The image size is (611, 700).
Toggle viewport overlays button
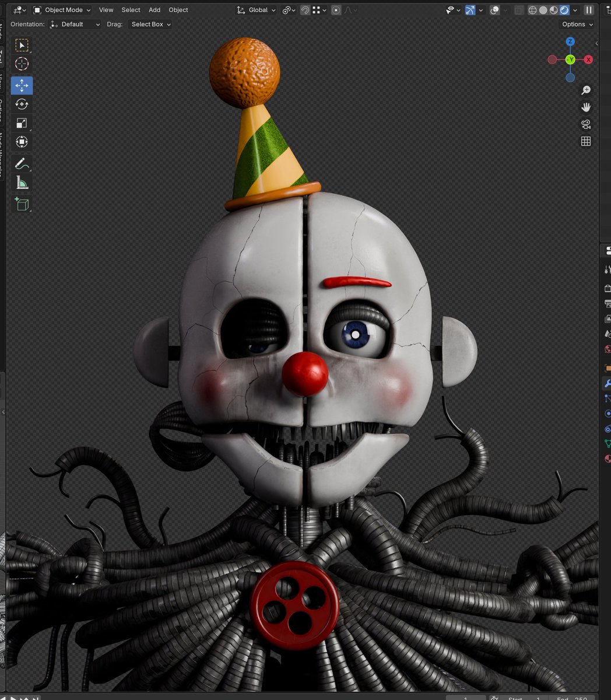494,10
